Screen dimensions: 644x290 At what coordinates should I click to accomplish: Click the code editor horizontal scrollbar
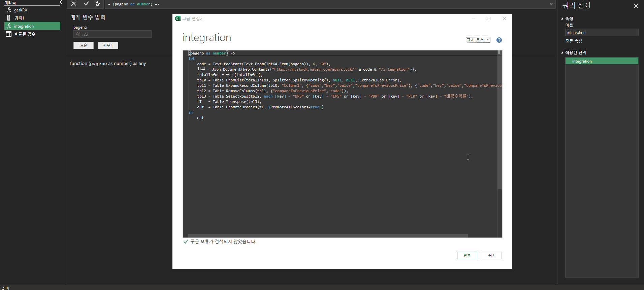click(327, 236)
